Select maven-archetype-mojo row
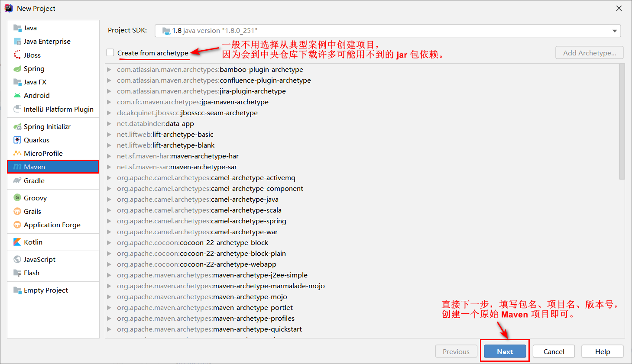Image resolution: width=632 pixels, height=364 pixels. click(x=362, y=296)
